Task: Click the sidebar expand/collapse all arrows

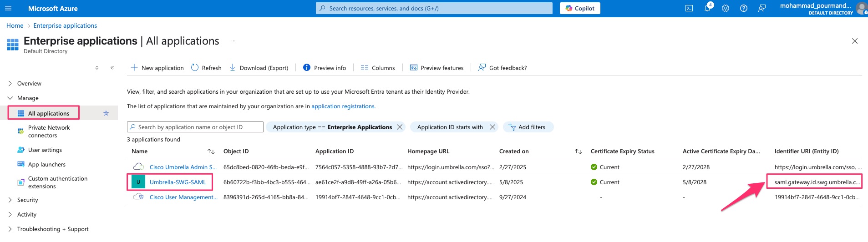Action: [x=97, y=68]
